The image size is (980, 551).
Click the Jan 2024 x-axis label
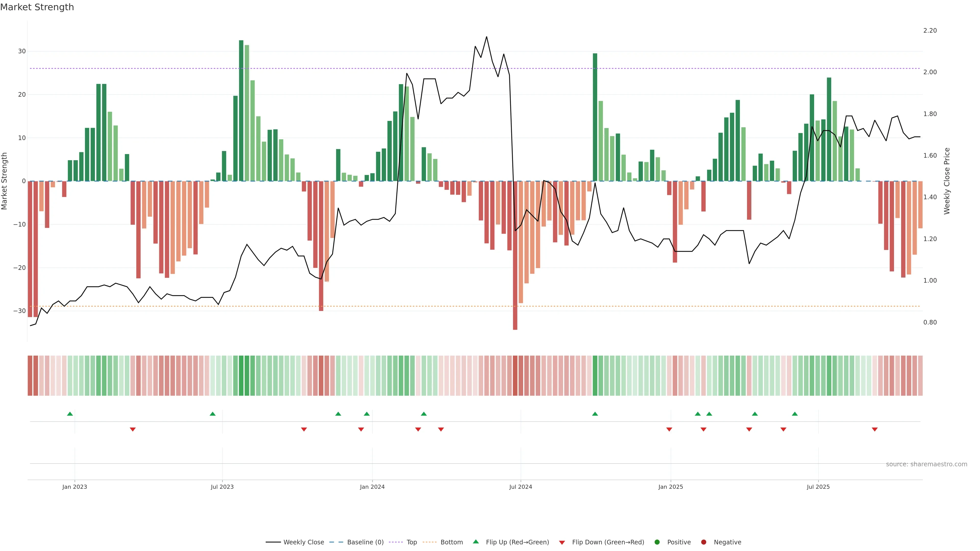[x=372, y=487]
